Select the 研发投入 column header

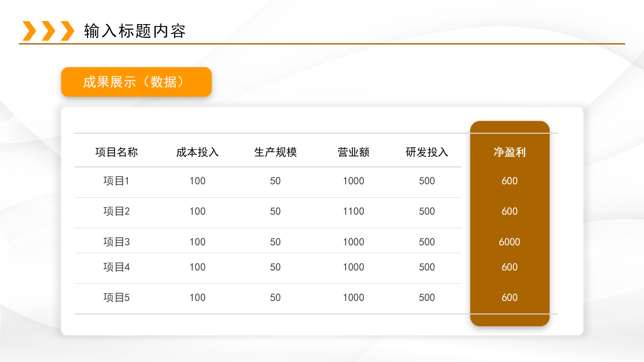point(427,152)
